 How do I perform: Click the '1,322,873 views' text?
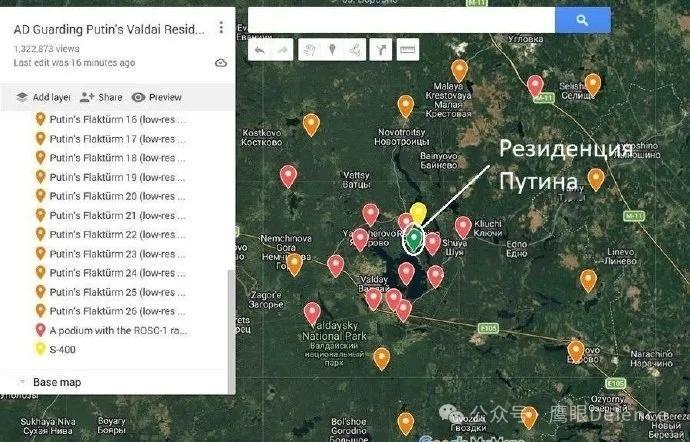click(x=47, y=49)
